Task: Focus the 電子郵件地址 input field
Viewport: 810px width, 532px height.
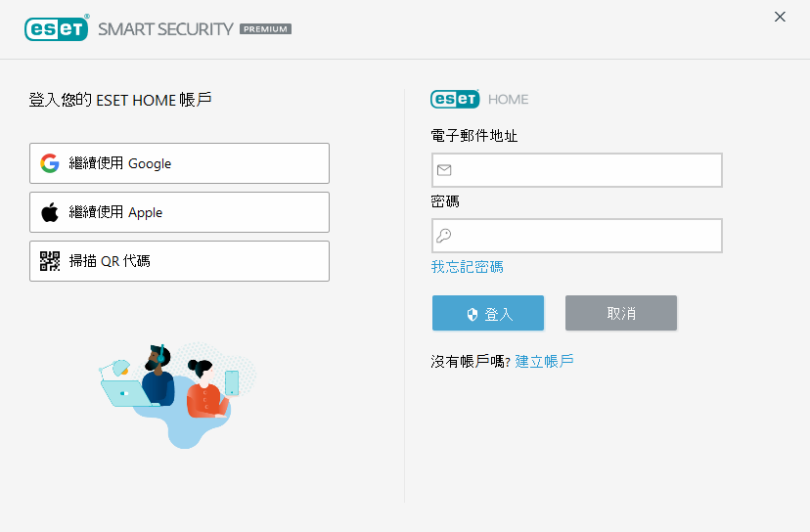Action: coord(587,170)
